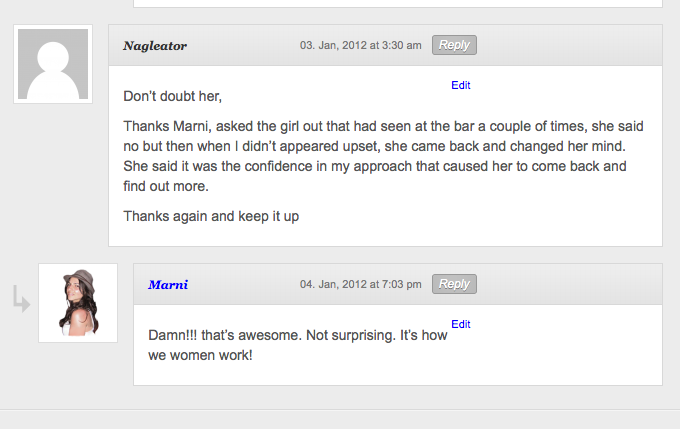Click blank space below Marni's reply text
Image resolution: width=680 pixels, height=429 pixels.
[400, 374]
